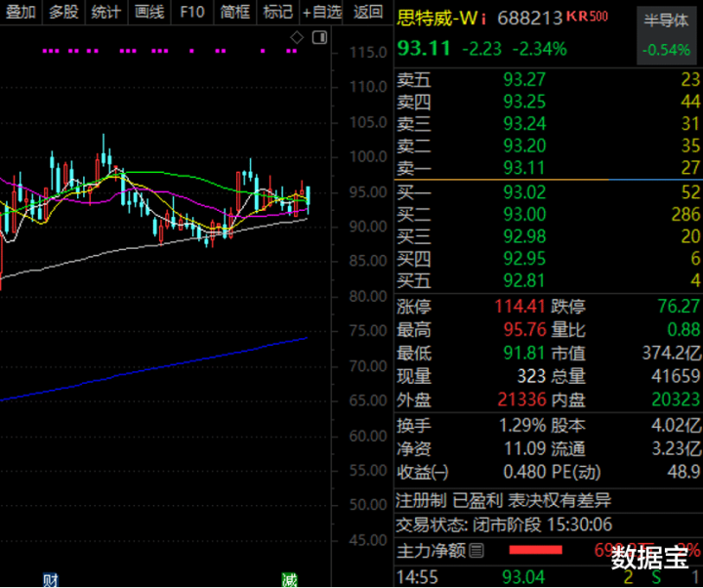Viewport: 703px width, 588px height.
Task: Click the 换手 value 1.29%
Action: [522, 425]
